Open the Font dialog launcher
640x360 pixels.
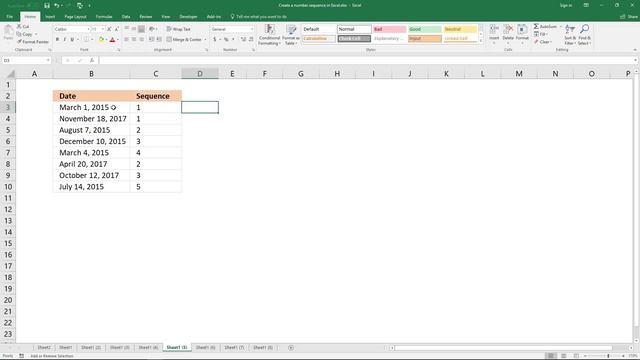point(119,50)
